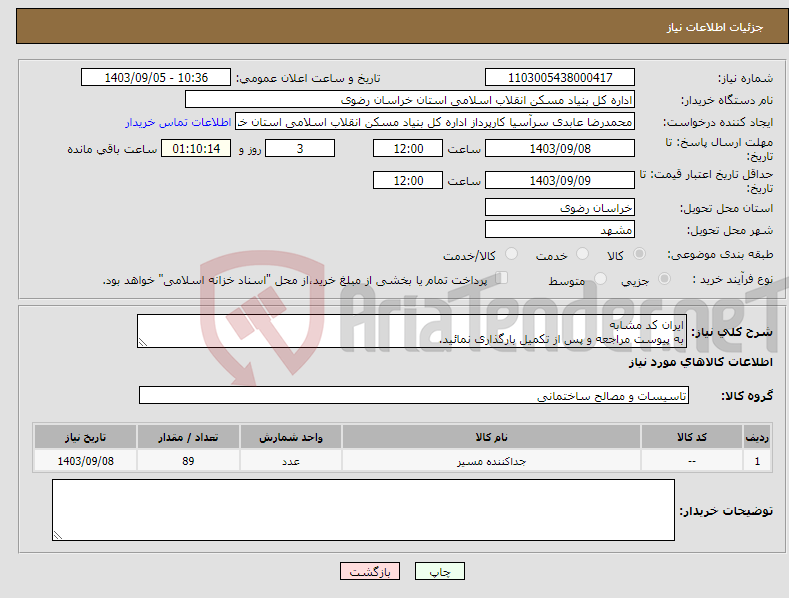
Task: Click the general need description text area
Action: (412, 331)
